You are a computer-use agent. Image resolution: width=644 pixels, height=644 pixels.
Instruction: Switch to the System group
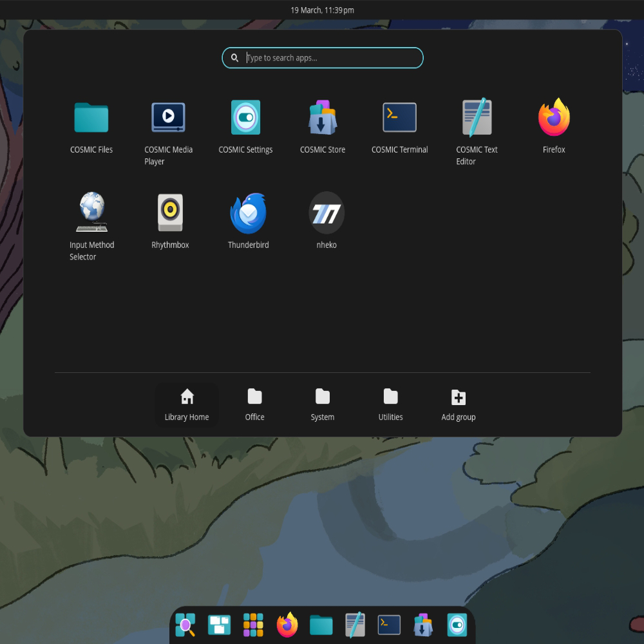pyautogui.click(x=323, y=405)
